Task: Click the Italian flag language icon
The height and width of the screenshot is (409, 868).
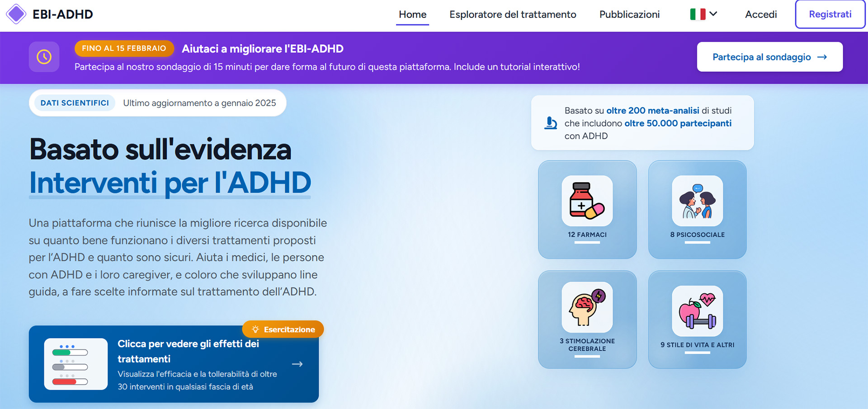Action: (x=698, y=14)
